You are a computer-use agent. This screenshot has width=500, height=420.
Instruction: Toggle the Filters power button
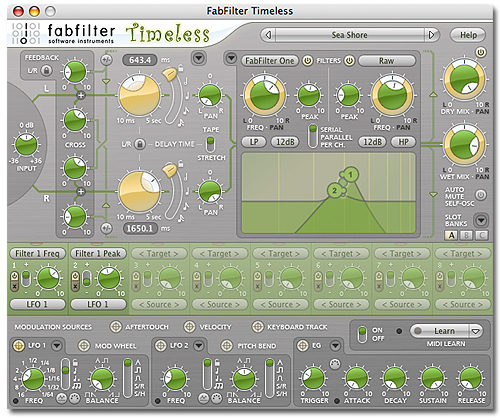pyautogui.click(x=349, y=61)
